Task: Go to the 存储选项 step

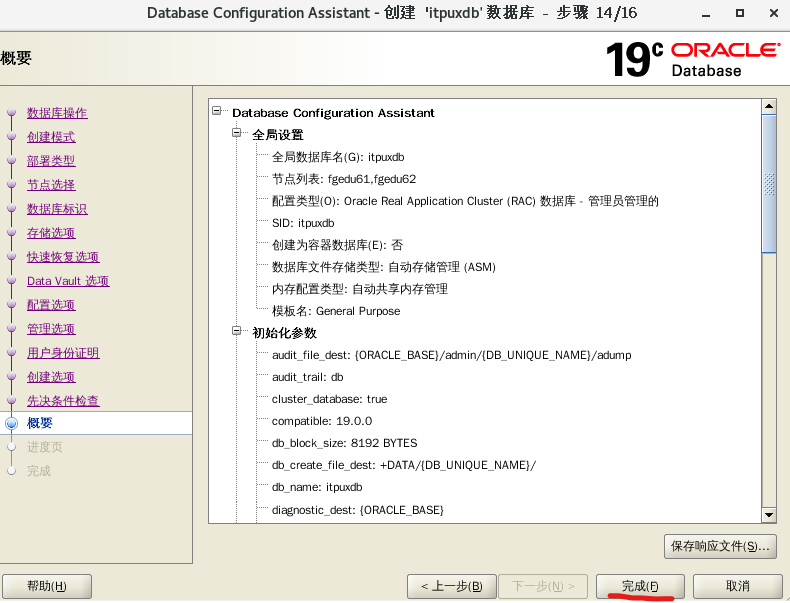Action: click(51, 233)
